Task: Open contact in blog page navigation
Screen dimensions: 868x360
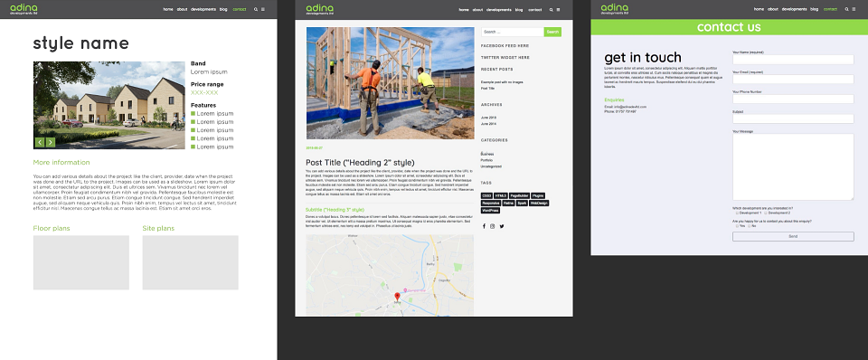Action: click(534, 9)
